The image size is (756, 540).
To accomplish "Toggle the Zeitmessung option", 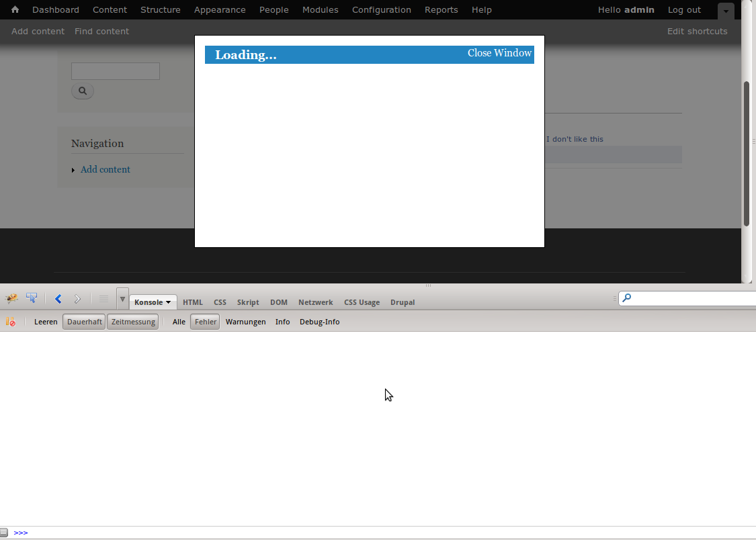I will pyautogui.click(x=132, y=321).
